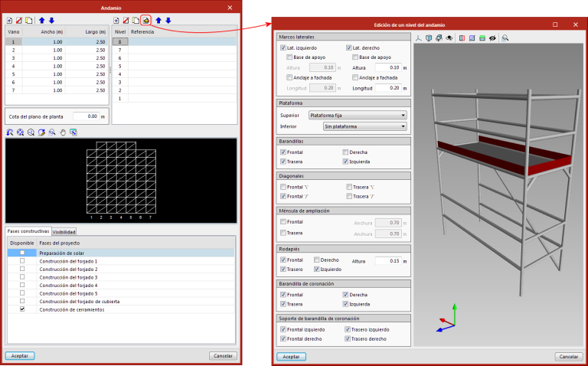The width and height of the screenshot is (588, 366).
Task: Click Aceptar in the level edit dialog
Action: click(291, 356)
